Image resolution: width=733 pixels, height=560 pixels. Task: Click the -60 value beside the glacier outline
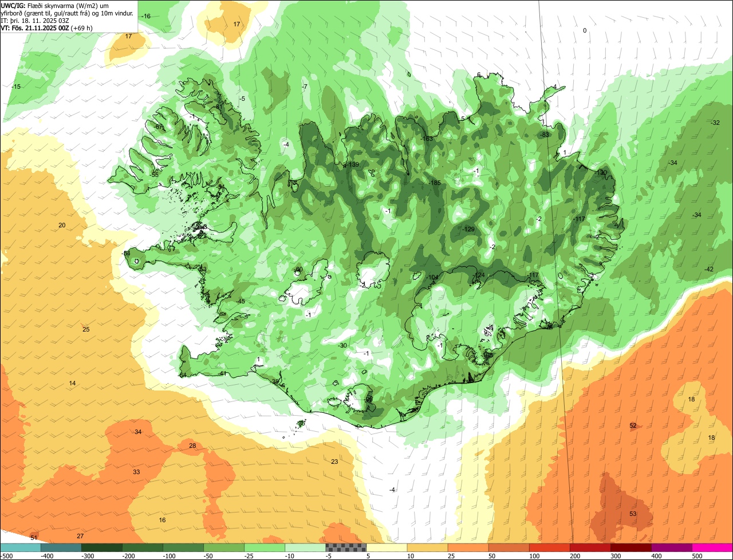click(x=298, y=269)
